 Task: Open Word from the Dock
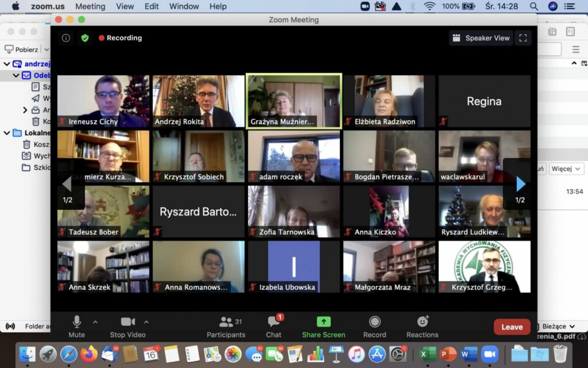coord(469,354)
